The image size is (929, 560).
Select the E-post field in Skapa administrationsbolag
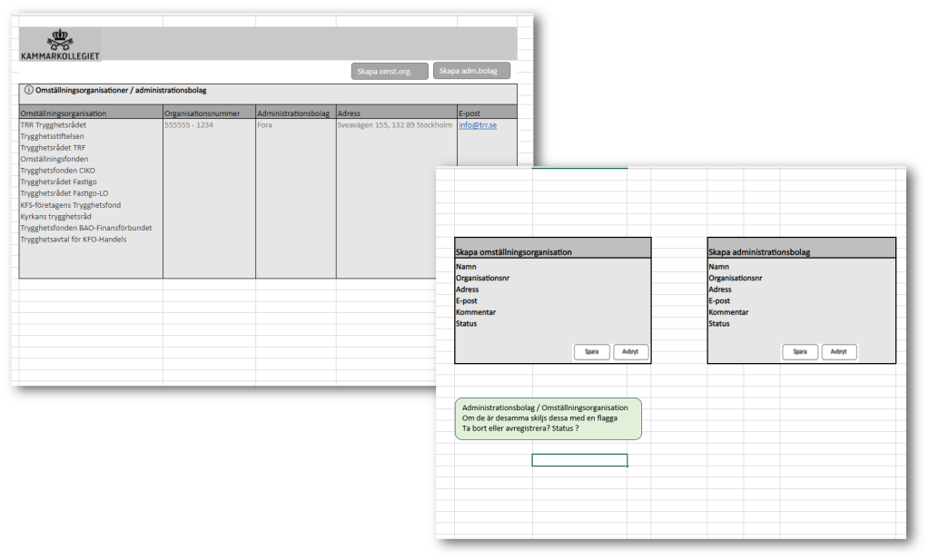[720, 300]
